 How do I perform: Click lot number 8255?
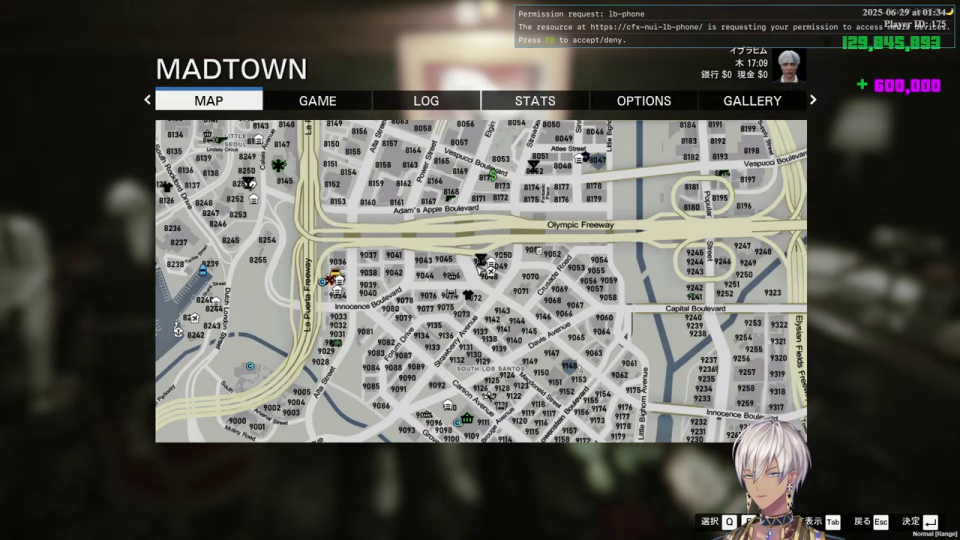[x=258, y=260]
